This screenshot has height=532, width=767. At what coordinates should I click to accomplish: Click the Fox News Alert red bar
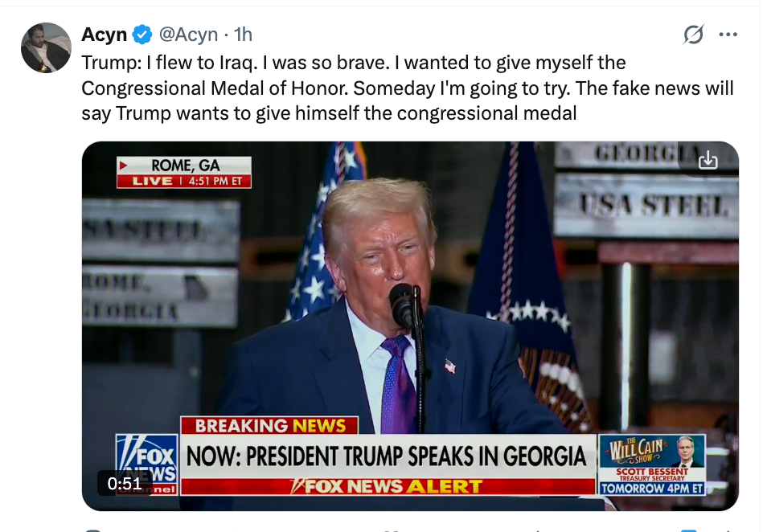point(387,486)
